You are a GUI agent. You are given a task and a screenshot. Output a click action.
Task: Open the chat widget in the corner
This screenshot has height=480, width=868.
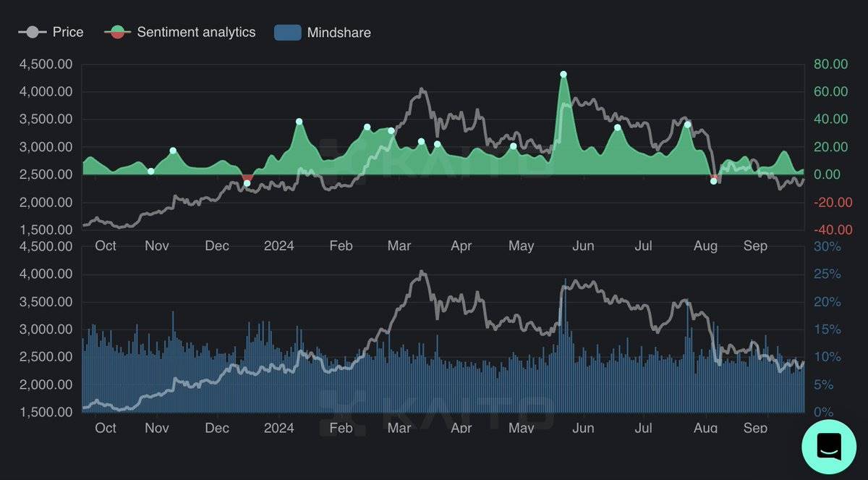pos(828,447)
